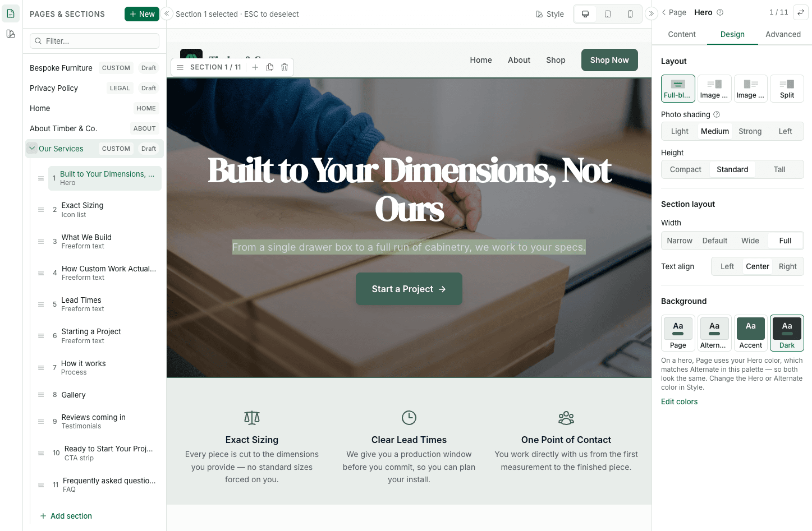This screenshot has width=812, height=531.
Task: Open the Style button
Action: (x=549, y=14)
